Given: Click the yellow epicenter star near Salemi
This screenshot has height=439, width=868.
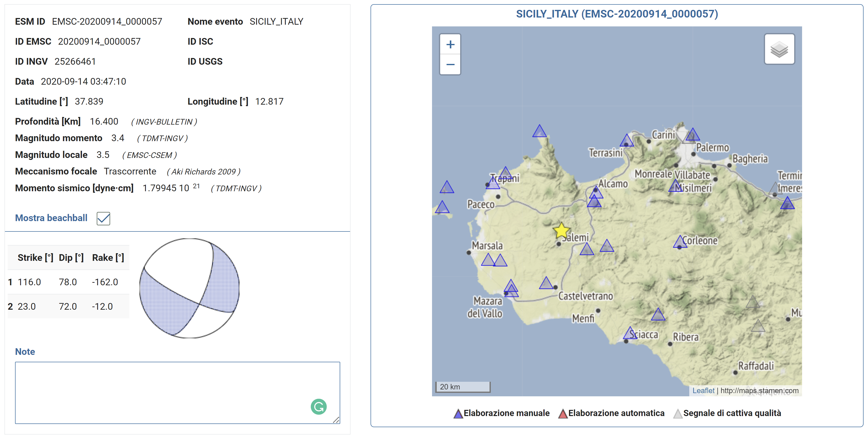Looking at the screenshot, I should pos(561,231).
